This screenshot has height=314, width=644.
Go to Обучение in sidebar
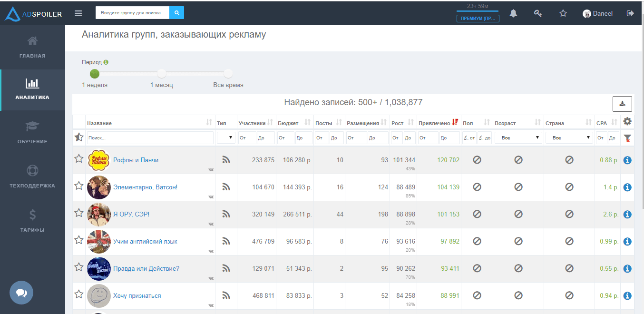coord(32,132)
